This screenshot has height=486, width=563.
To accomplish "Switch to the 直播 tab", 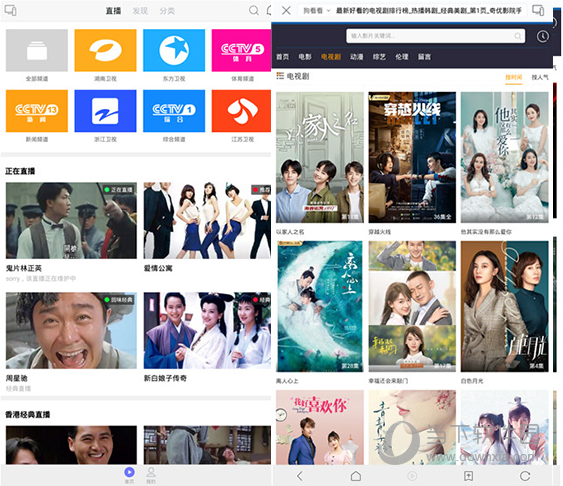I will [113, 11].
